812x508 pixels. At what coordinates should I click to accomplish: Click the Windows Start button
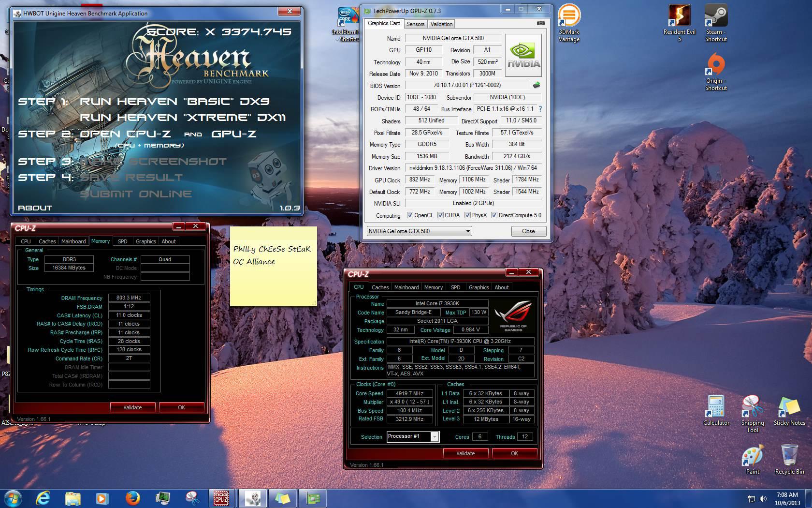pos(13,498)
